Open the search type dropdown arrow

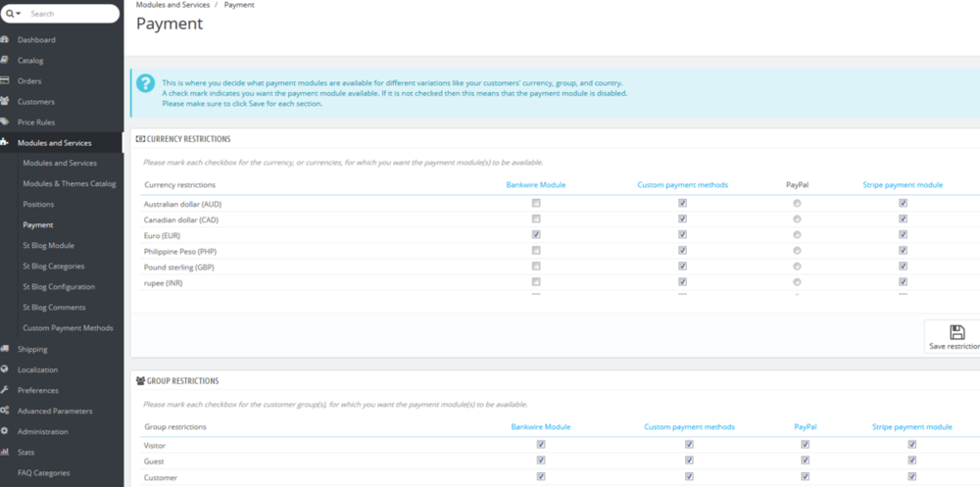pyautogui.click(x=14, y=14)
